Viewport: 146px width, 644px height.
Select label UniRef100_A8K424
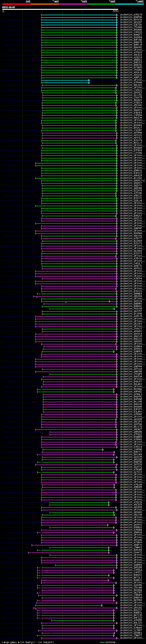pyautogui.click(x=131, y=175)
